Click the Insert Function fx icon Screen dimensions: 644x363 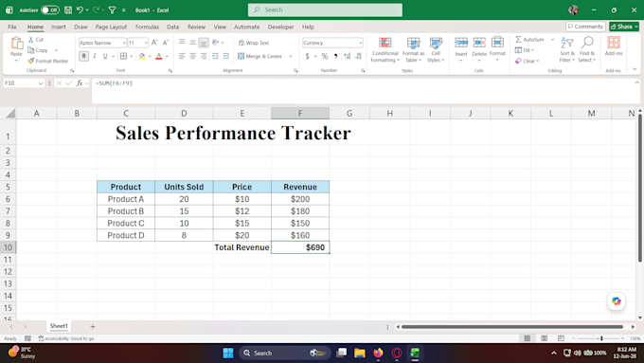pyautogui.click(x=80, y=83)
